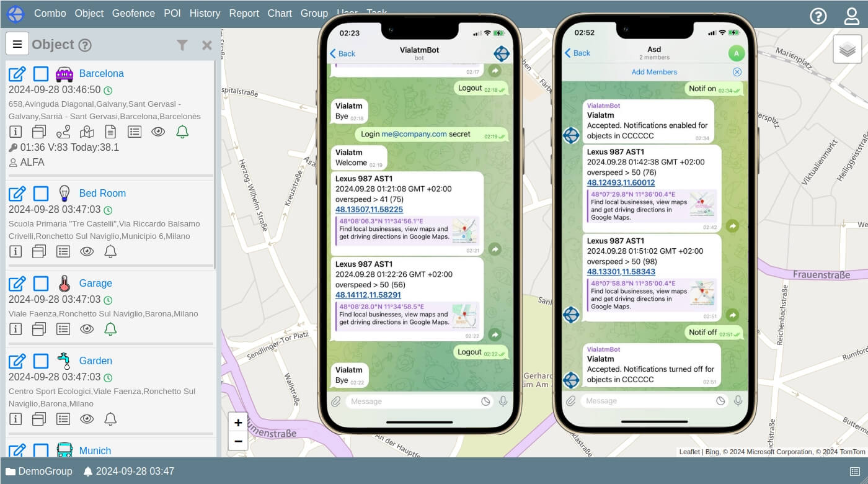This screenshot has width=868, height=484.
Task: Open Garage windows stack icon
Action: [x=39, y=329]
